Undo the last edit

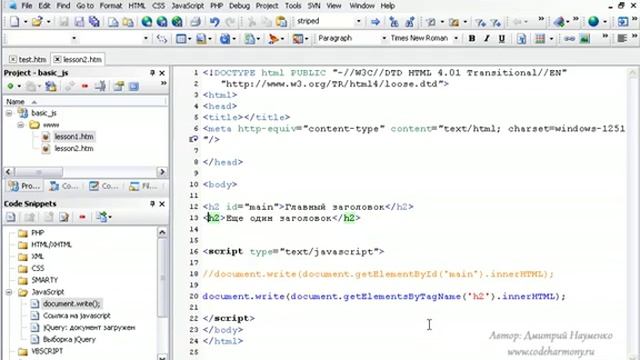(x=215, y=22)
